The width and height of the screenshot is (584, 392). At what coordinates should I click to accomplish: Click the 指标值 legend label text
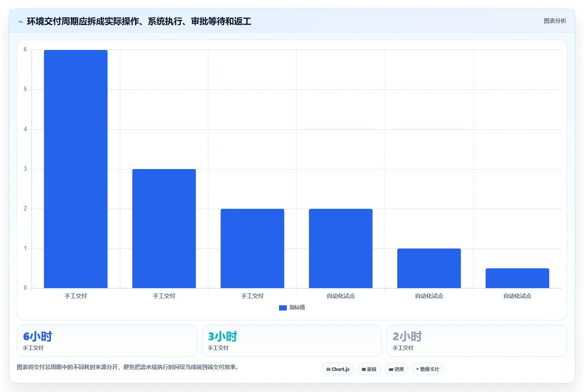[297, 307]
